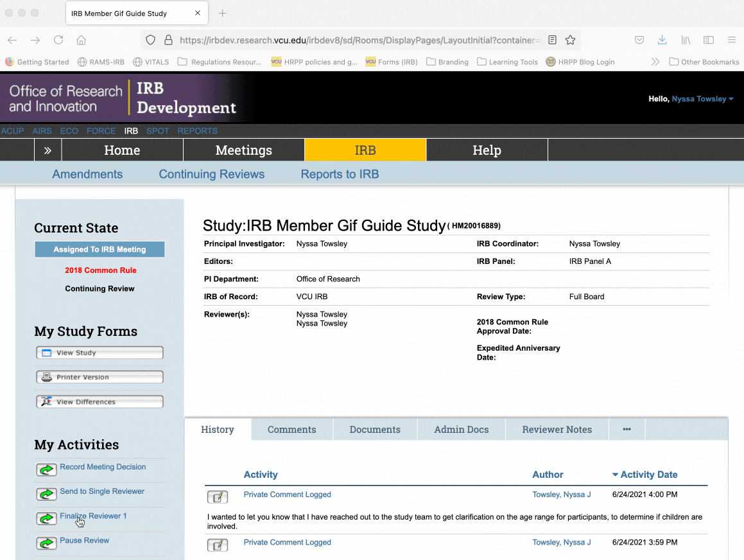Click the View Differences button
This screenshot has width=744, height=560.
[99, 402]
